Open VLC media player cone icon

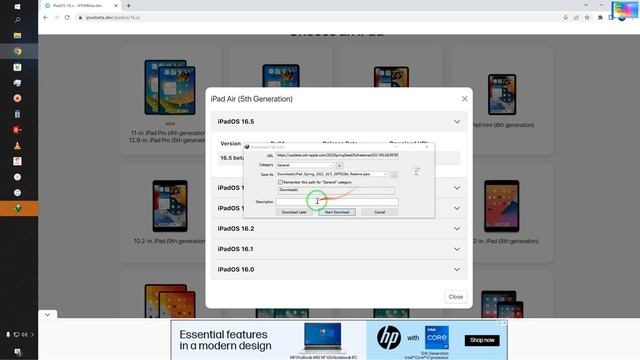click(17, 146)
